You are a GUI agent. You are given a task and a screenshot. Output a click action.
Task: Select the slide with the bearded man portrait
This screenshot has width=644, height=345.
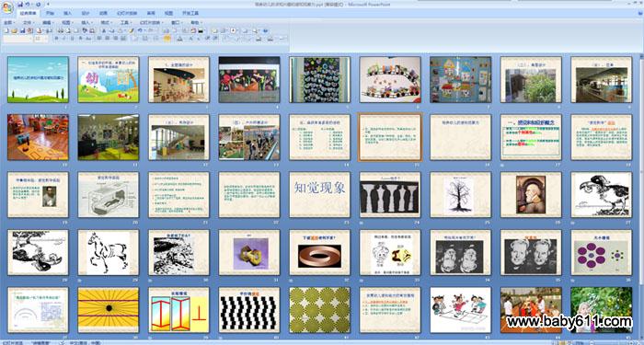tap(531, 194)
